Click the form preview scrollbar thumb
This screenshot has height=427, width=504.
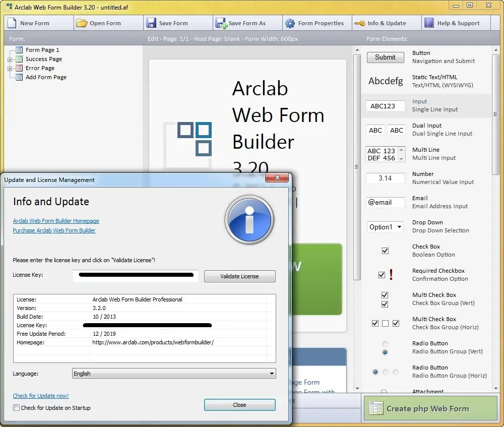click(x=357, y=167)
